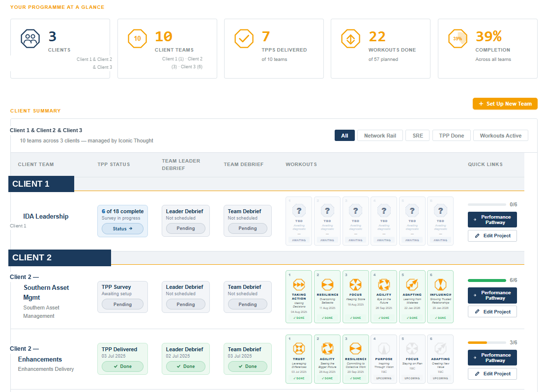Click the TEAM DEBRIEF column header

click(244, 165)
